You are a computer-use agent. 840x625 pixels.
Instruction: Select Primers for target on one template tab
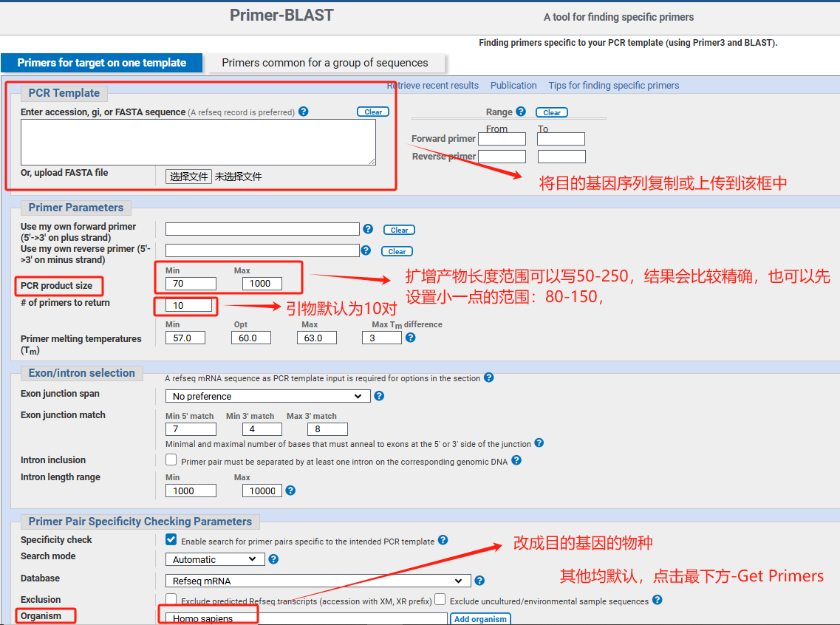tap(102, 63)
